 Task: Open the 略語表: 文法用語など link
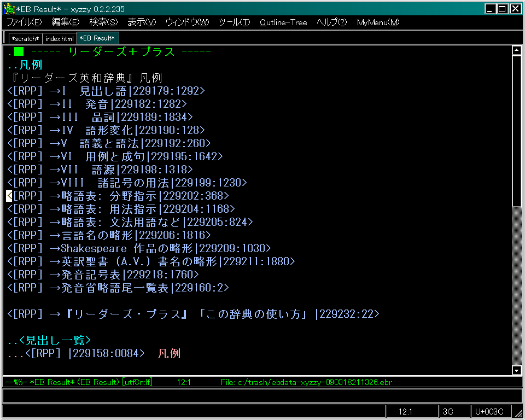[x=130, y=222]
